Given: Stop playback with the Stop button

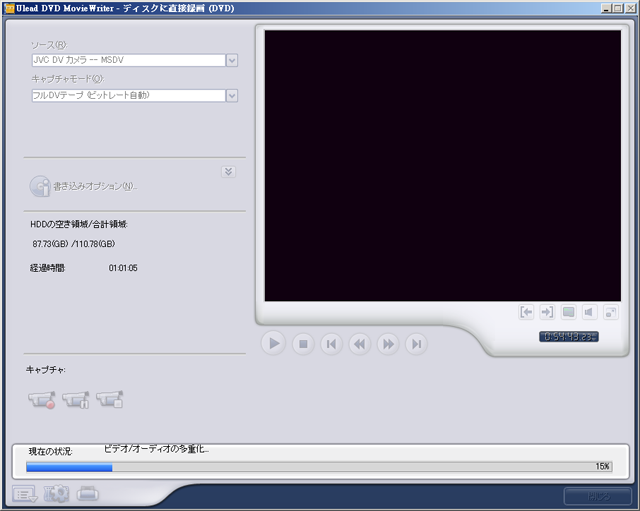Looking at the screenshot, I should (x=303, y=344).
